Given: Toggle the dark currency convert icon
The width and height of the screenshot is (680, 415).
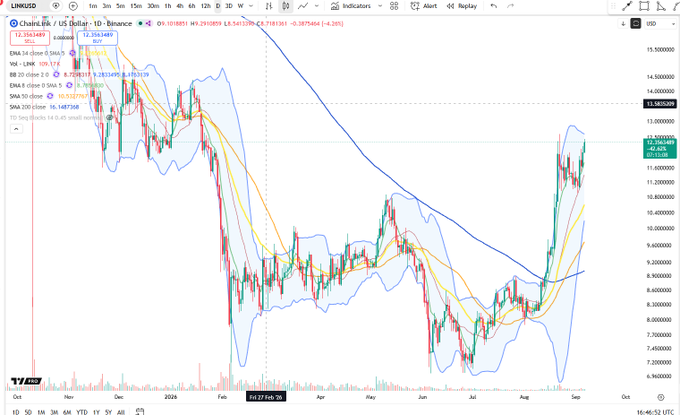Looking at the screenshot, I should pyautogui.click(x=635, y=24).
